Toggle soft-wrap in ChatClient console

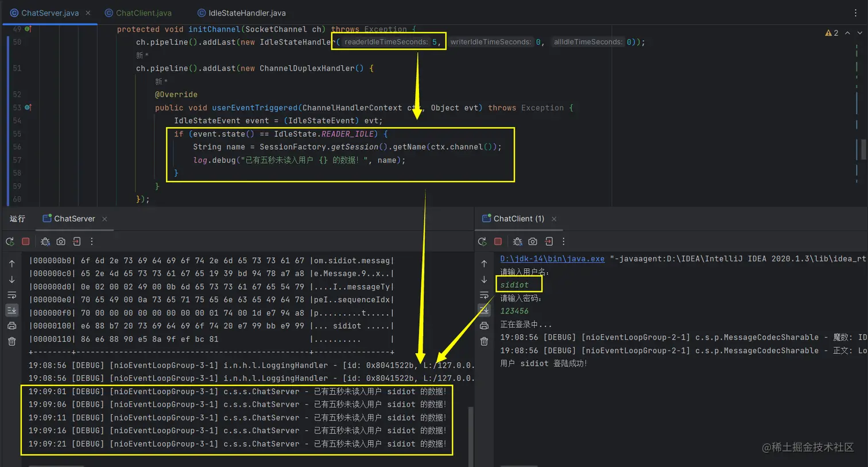484,295
